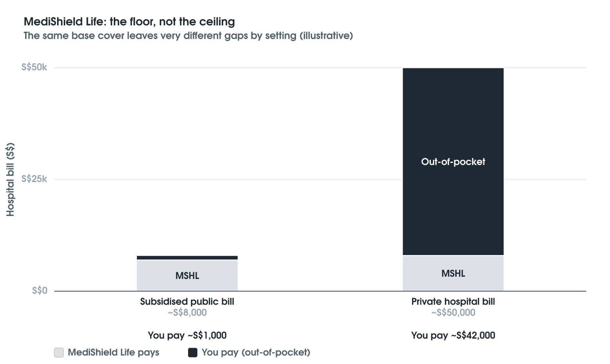Click the You pay out-of-pocket legend swatch
This screenshot has width=610, height=364.
point(193,352)
